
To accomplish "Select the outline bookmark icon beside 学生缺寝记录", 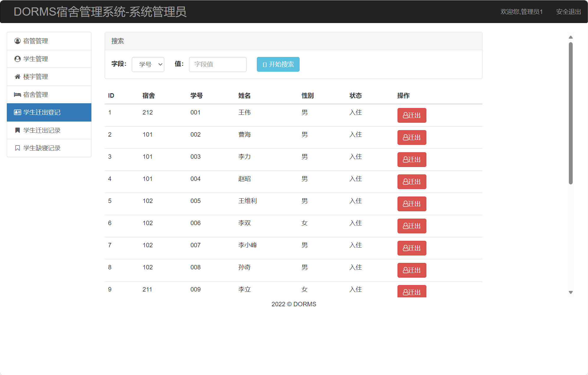I will pyautogui.click(x=17, y=148).
